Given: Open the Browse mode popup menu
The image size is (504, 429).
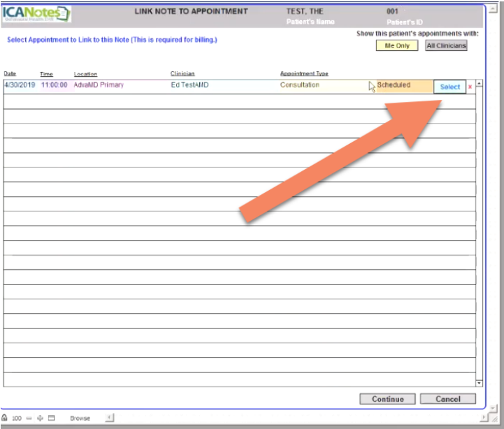Looking at the screenshot, I should point(80,418).
